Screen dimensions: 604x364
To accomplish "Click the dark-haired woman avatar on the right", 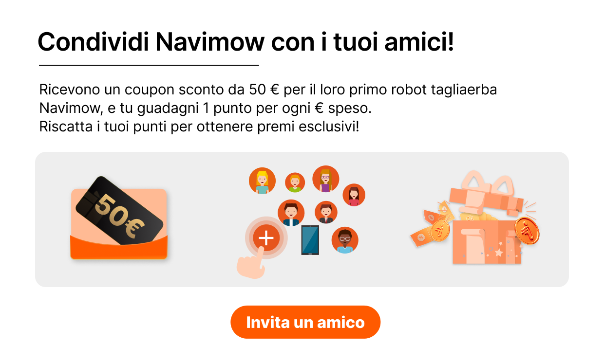I will pos(354,195).
